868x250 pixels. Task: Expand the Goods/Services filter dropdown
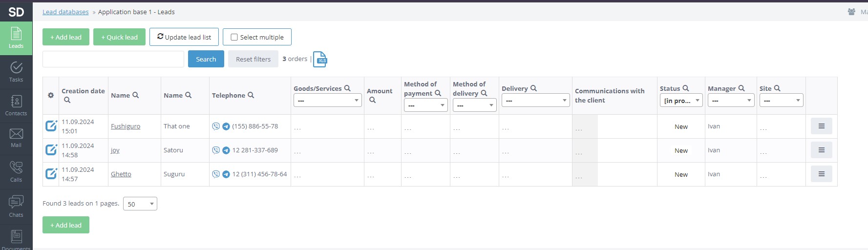(x=327, y=101)
